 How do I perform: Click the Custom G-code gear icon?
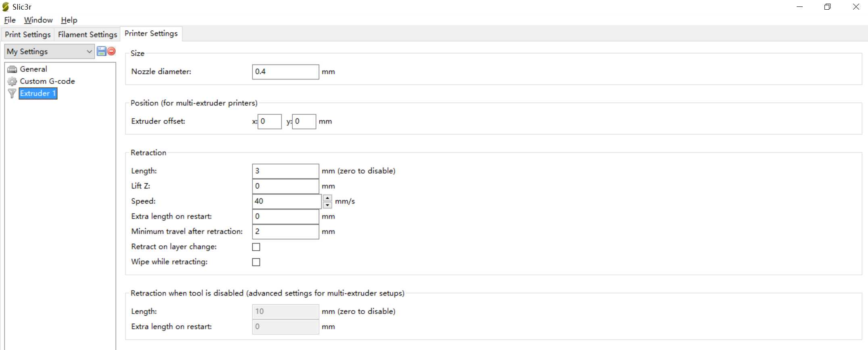[12, 81]
